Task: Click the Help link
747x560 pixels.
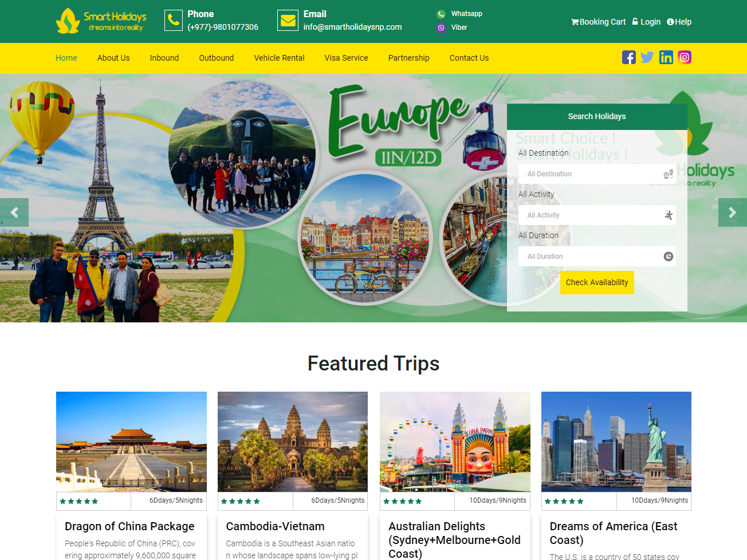Action: point(679,22)
